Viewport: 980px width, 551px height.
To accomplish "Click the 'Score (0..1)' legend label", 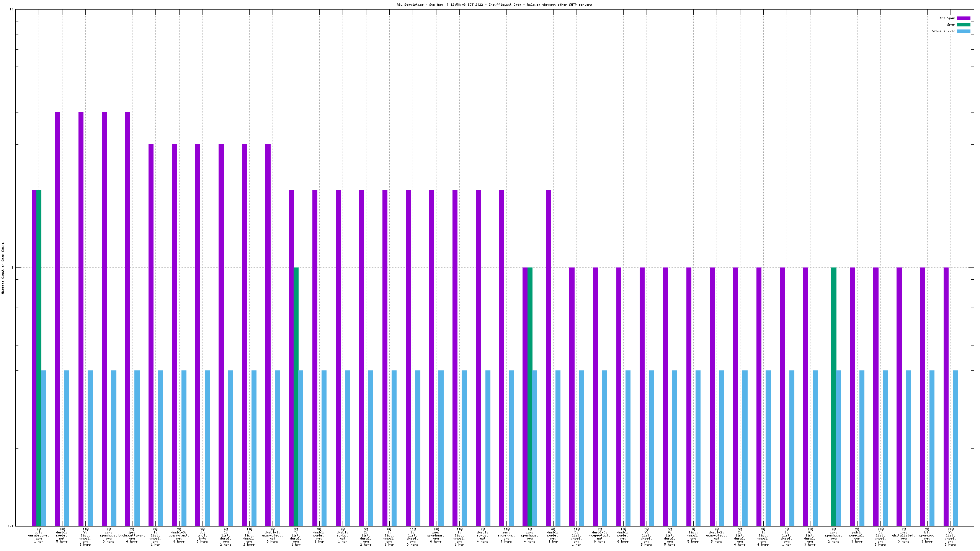I will point(943,31).
